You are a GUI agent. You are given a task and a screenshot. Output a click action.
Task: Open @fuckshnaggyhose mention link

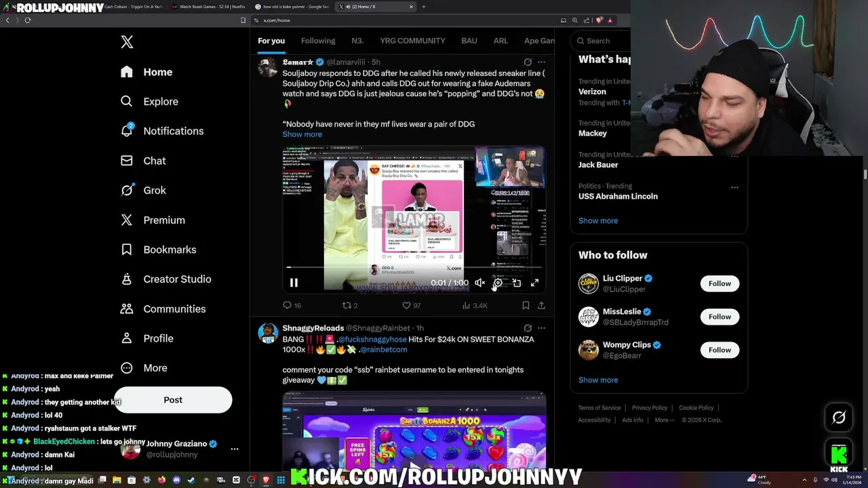click(372, 340)
